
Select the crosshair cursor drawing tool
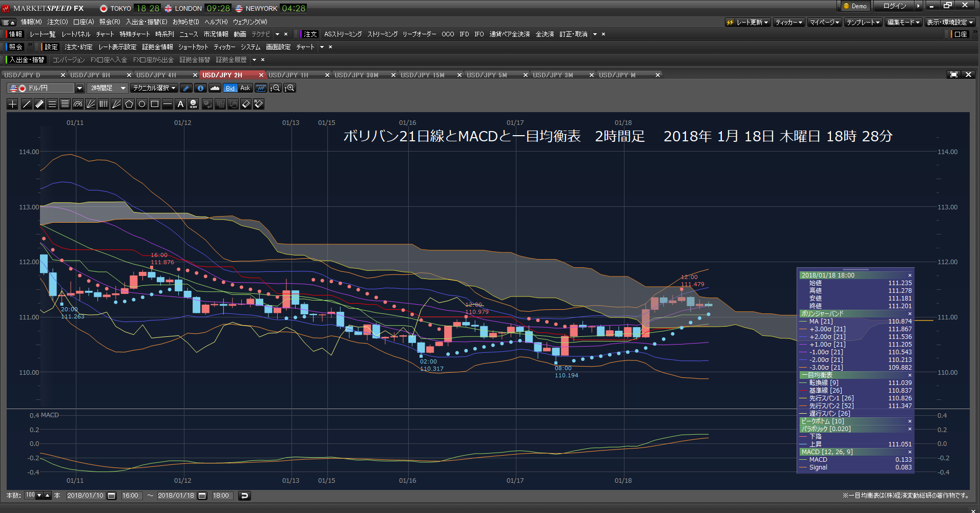(x=13, y=104)
